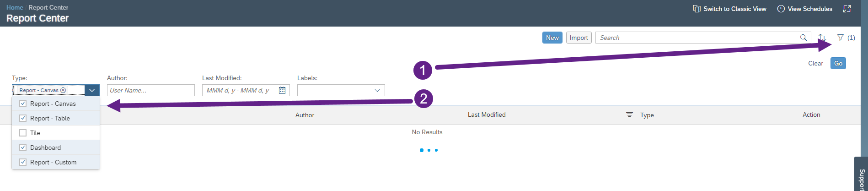868x191 pixels.
Task: Click the New button
Action: click(552, 38)
